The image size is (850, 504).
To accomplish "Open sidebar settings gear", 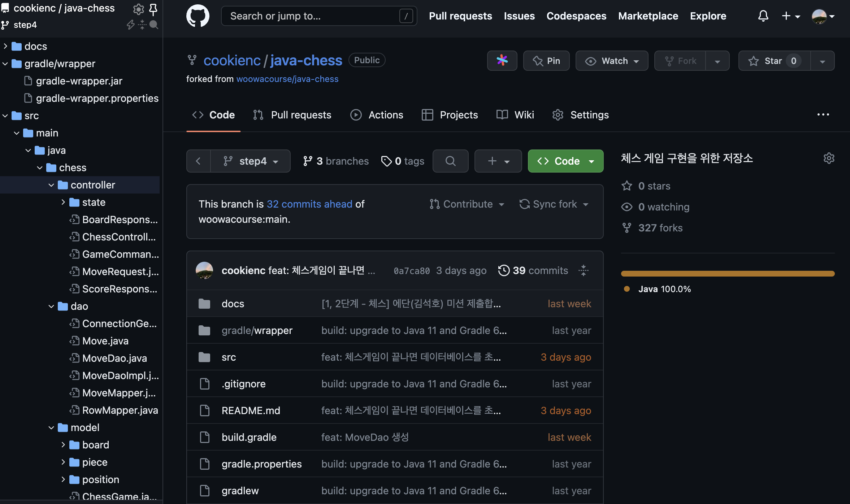I will 138,9.
